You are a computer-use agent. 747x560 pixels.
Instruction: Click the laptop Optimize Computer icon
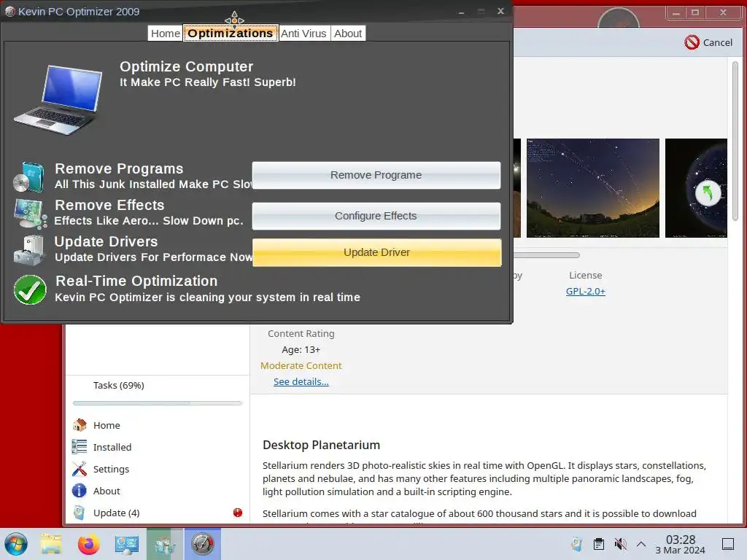59,101
